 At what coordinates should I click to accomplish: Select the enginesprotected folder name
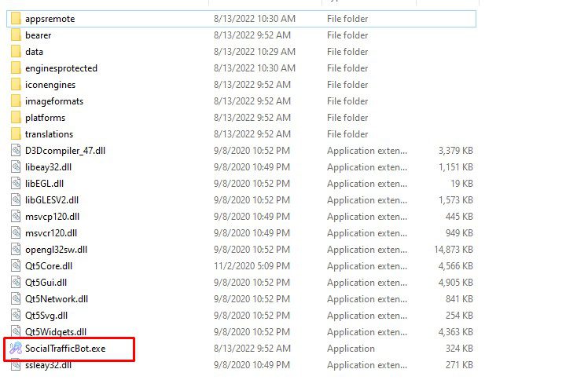[x=61, y=68]
